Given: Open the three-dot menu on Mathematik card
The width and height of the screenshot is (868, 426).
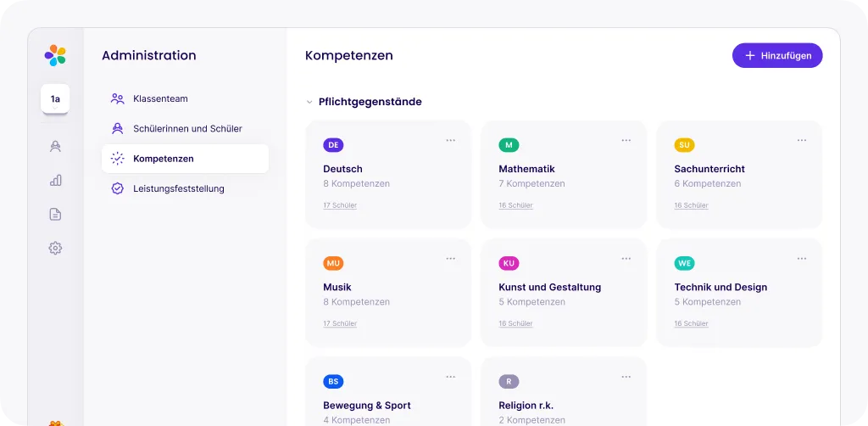Looking at the screenshot, I should click(626, 140).
